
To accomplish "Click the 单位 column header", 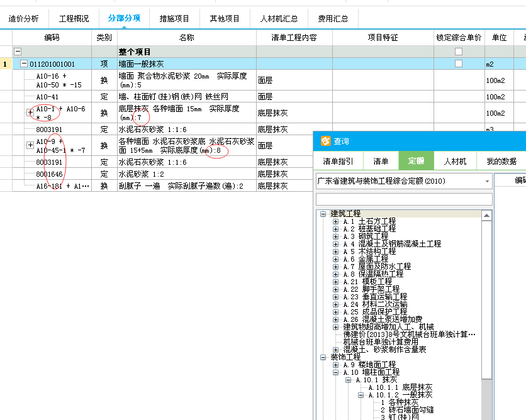I will click(x=499, y=38).
